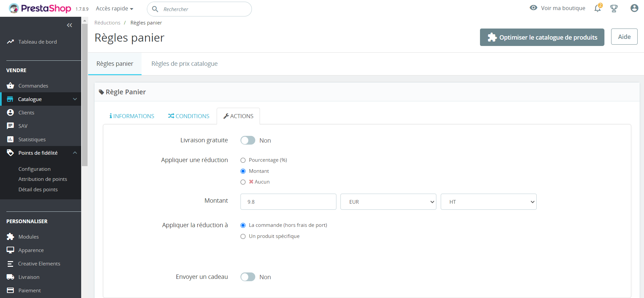Expand the Accès rapide menu
The width and height of the screenshot is (644, 298).
click(x=114, y=9)
